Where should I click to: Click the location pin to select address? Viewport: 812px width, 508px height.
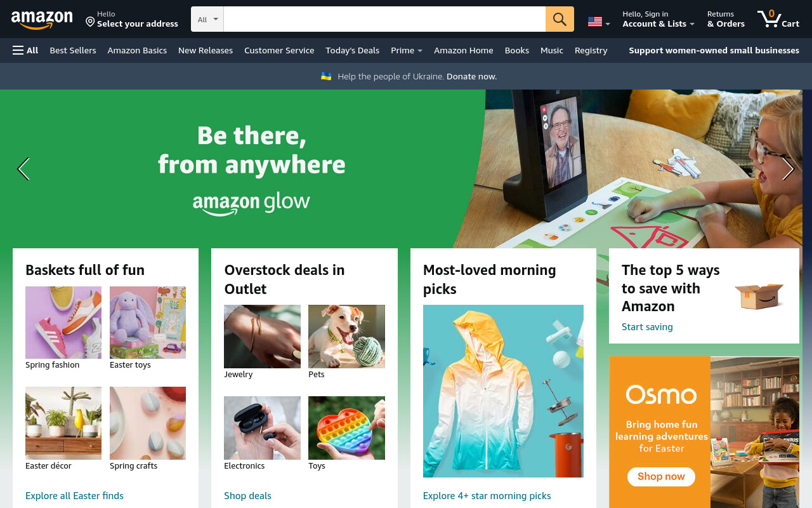pyautogui.click(x=90, y=22)
